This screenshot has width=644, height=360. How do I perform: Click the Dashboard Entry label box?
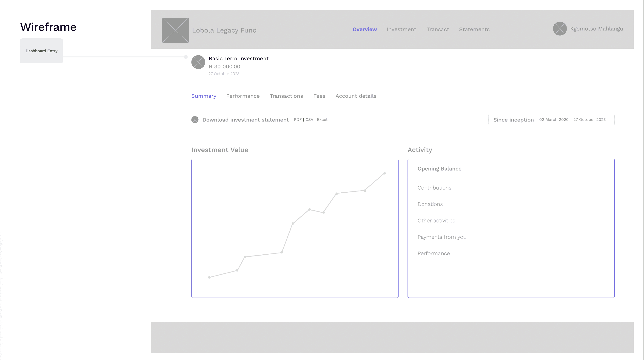(x=41, y=51)
